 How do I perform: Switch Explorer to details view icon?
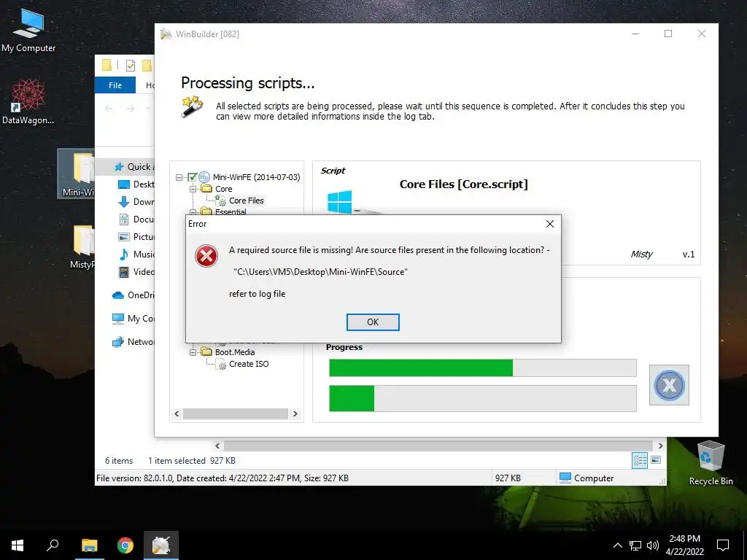tap(640, 460)
